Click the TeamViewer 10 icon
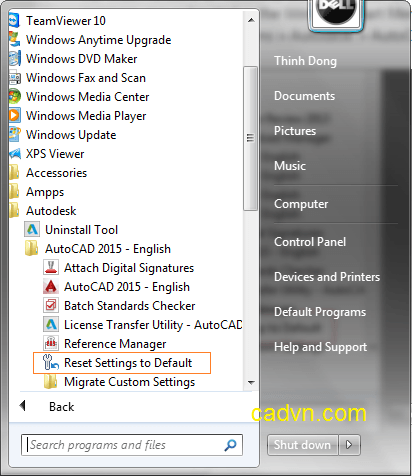Viewport: 412px width, 476px height. pyautogui.click(x=14, y=21)
